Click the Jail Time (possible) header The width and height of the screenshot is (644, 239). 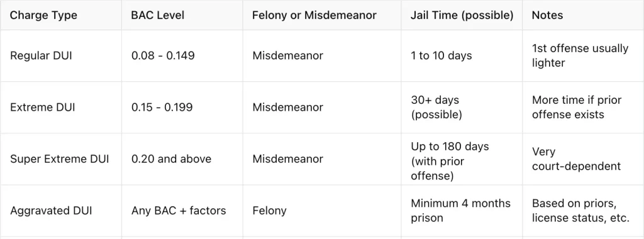[x=462, y=16]
